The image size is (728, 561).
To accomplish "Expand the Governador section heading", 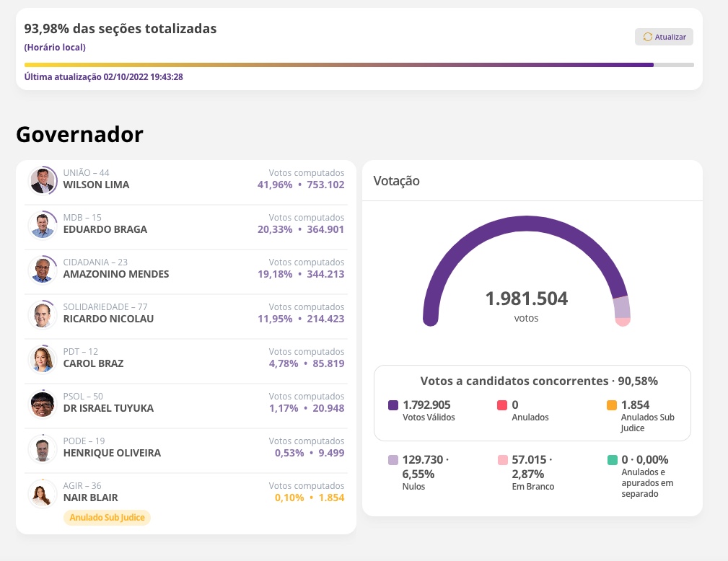I will [x=79, y=134].
